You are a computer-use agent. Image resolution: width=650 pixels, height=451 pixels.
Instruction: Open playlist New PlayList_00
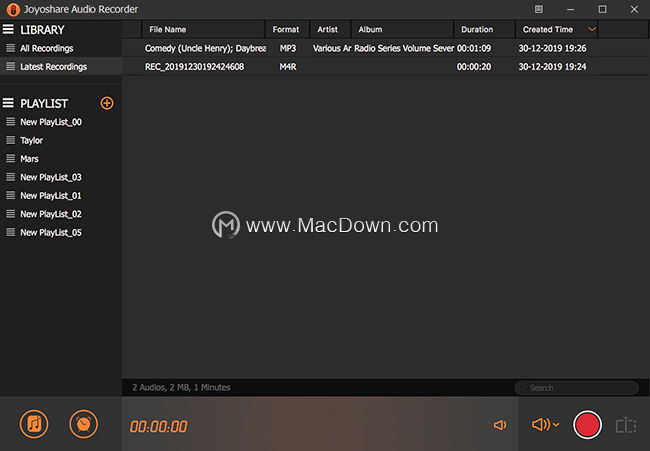coord(61,122)
